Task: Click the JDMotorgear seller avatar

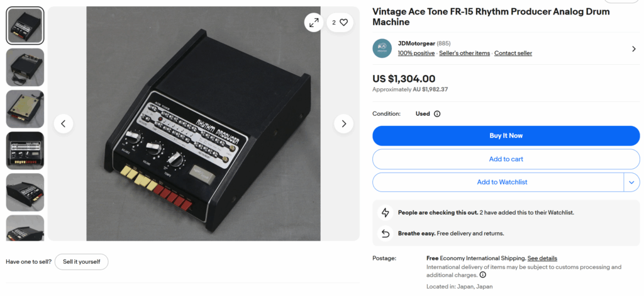Action: (x=382, y=48)
